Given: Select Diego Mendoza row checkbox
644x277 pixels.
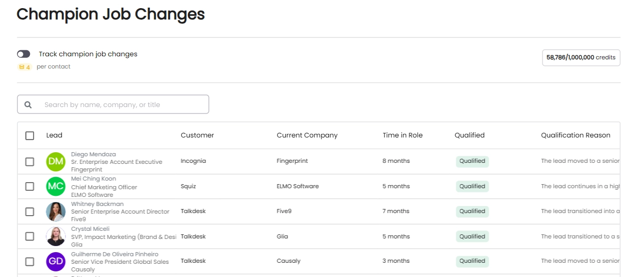Looking at the screenshot, I should (x=30, y=162).
